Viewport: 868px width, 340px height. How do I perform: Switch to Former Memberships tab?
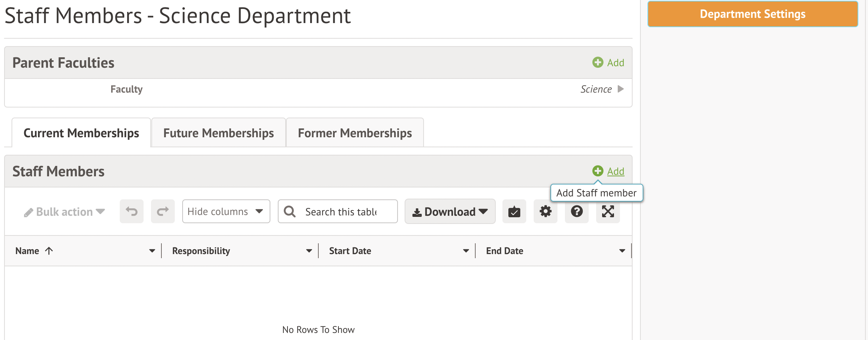[x=354, y=133]
